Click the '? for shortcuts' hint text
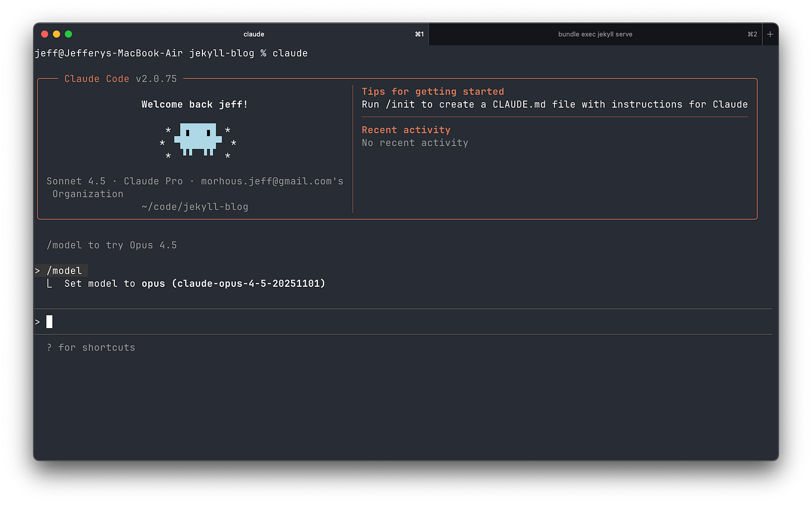 pos(91,347)
